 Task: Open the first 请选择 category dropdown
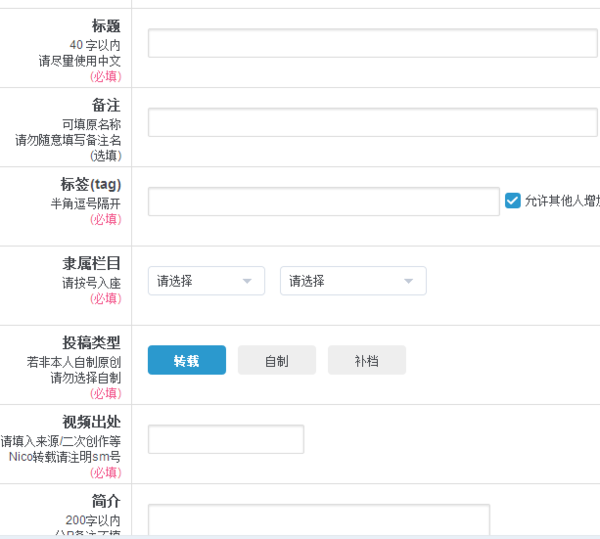[206, 281]
